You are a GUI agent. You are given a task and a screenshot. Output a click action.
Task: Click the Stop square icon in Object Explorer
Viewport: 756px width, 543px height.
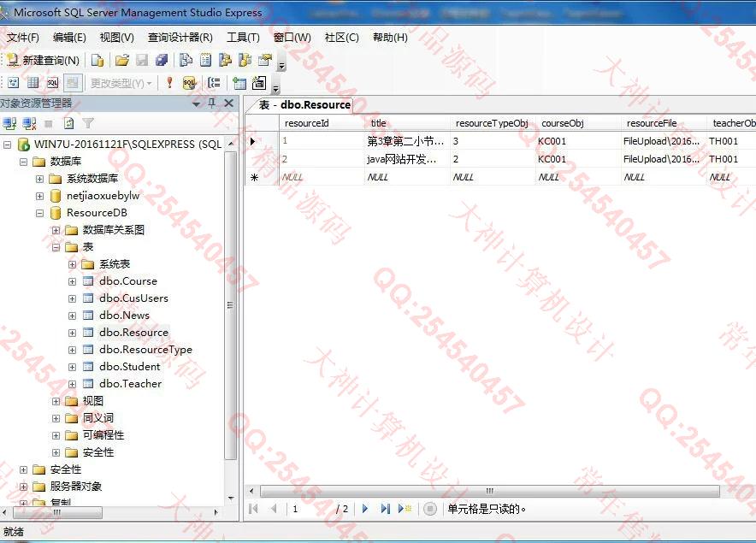coord(48,124)
